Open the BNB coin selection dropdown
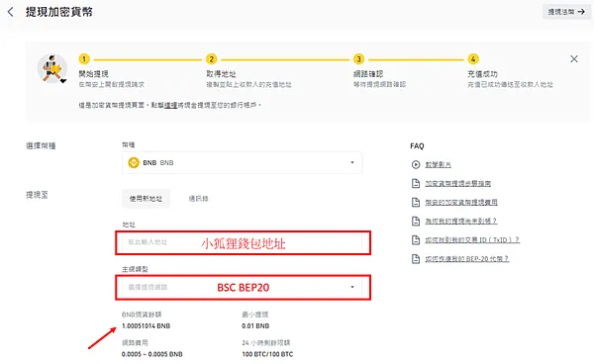Image resolution: width=594 pixels, height=364 pixels. 242,162
